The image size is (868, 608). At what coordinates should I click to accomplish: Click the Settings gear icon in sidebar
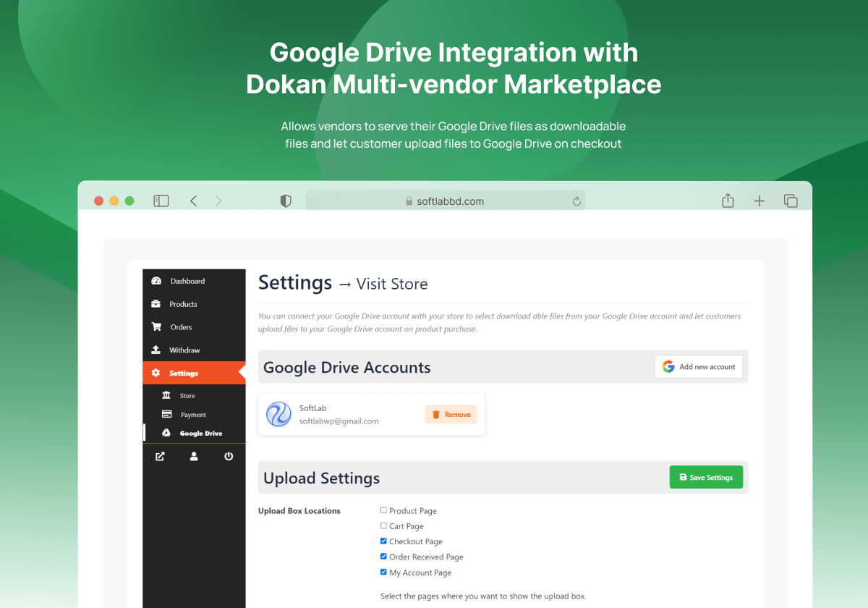tap(156, 373)
